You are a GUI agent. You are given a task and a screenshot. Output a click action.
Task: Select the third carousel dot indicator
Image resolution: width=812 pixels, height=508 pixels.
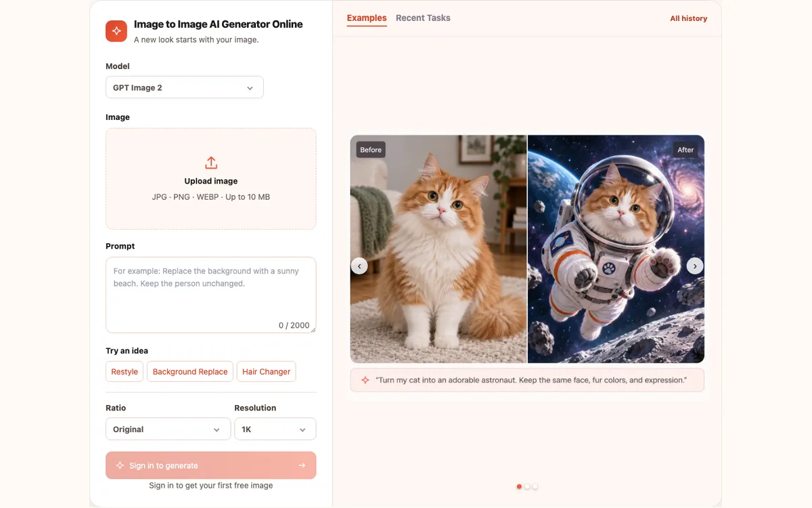click(535, 486)
